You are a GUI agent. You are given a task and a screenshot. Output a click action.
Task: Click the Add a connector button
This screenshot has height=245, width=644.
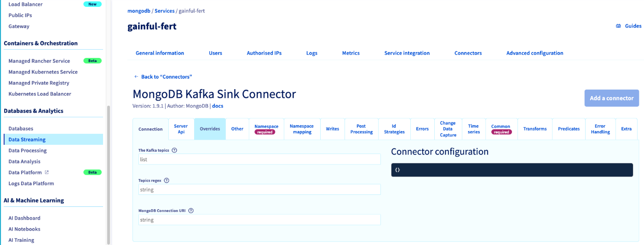[x=611, y=98]
